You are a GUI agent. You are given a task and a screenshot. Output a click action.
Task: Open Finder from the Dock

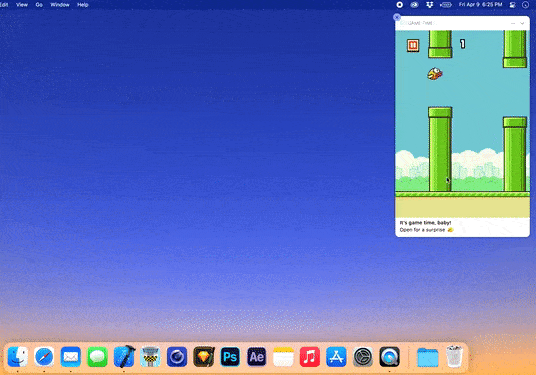point(18,357)
